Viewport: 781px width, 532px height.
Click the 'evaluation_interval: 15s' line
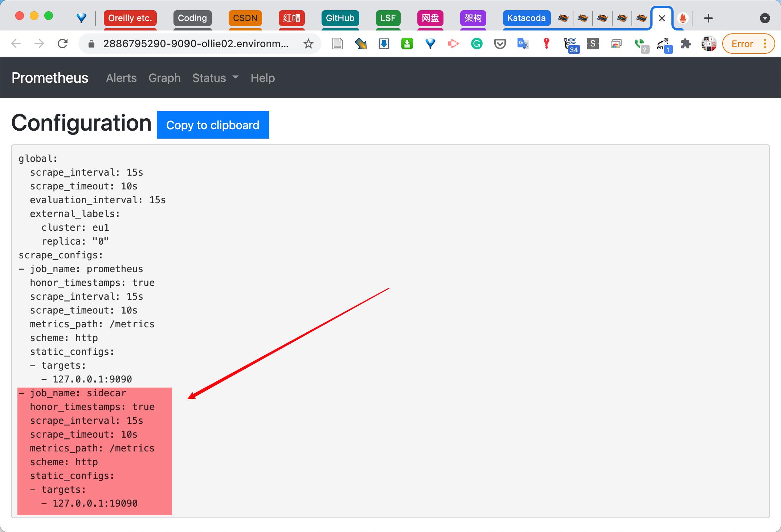pyautogui.click(x=98, y=200)
